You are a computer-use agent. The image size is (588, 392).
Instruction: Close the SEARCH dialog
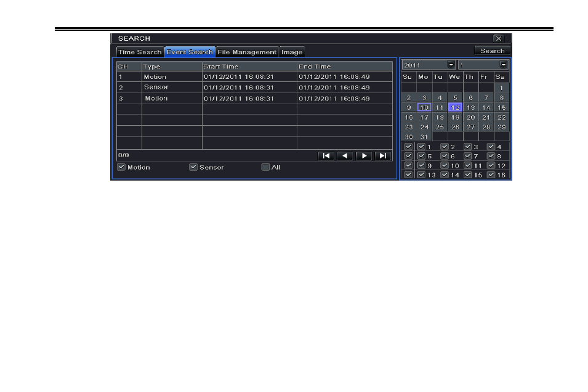pyautogui.click(x=498, y=38)
